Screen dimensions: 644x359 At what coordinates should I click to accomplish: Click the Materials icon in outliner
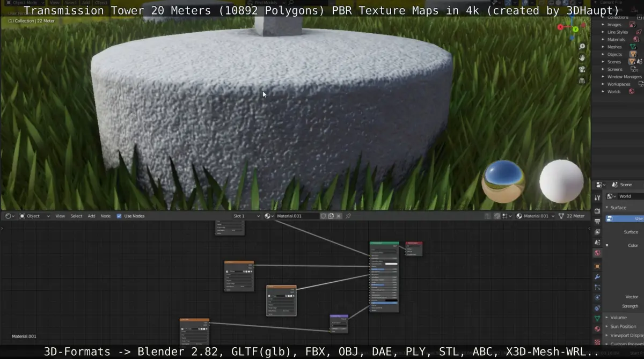pyautogui.click(x=636, y=39)
